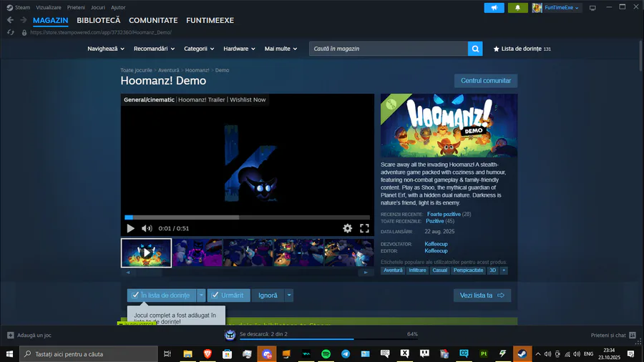
Task: Open the Steam menu in the title bar
Action: (19, 7)
